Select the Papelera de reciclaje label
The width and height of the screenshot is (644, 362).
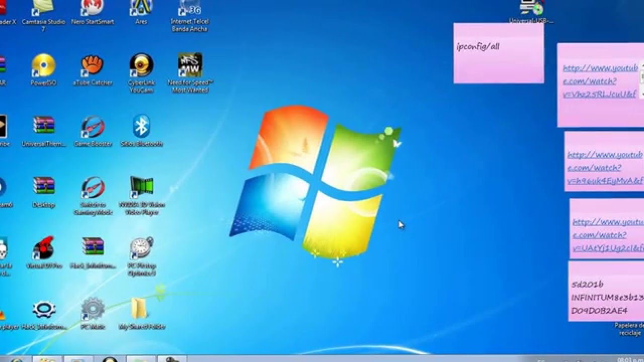tap(629, 329)
